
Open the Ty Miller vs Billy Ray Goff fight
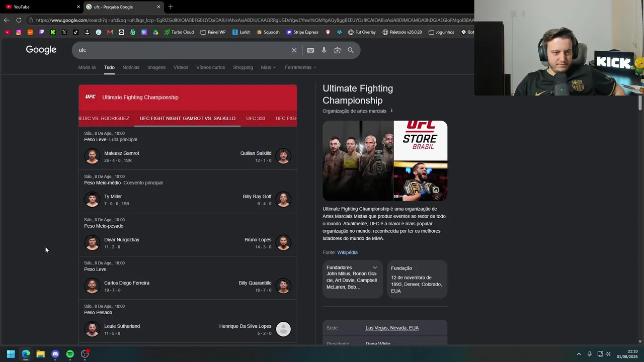pos(188,192)
